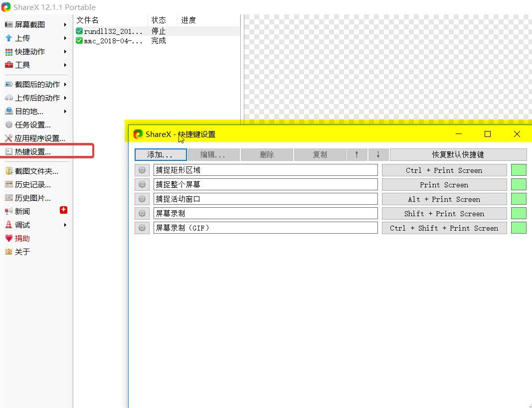Viewport: 532px width, 408px height.
Task: Click green check next to mmc_2018 file
Action: pyautogui.click(x=79, y=41)
